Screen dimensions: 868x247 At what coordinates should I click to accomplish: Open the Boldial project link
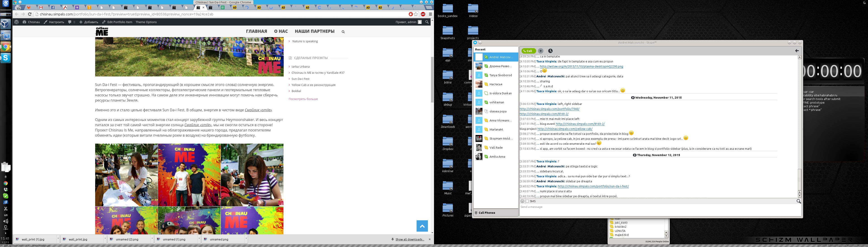tap(296, 91)
